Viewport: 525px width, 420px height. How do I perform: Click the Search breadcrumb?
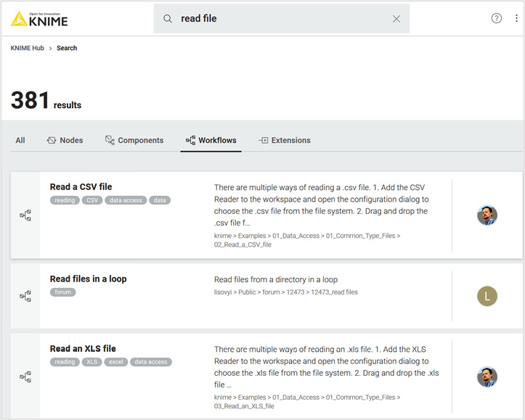(67, 48)
